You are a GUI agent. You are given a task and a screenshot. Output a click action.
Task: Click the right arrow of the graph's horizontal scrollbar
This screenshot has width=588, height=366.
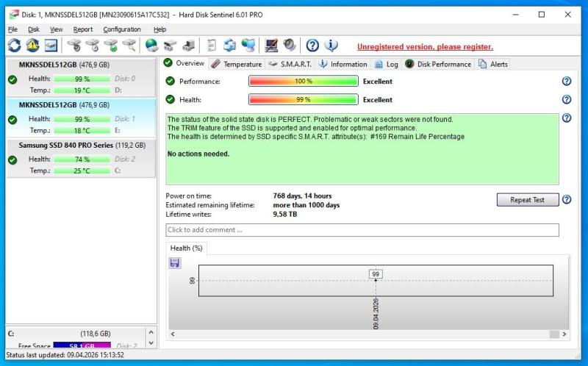[x=564, y=334]
